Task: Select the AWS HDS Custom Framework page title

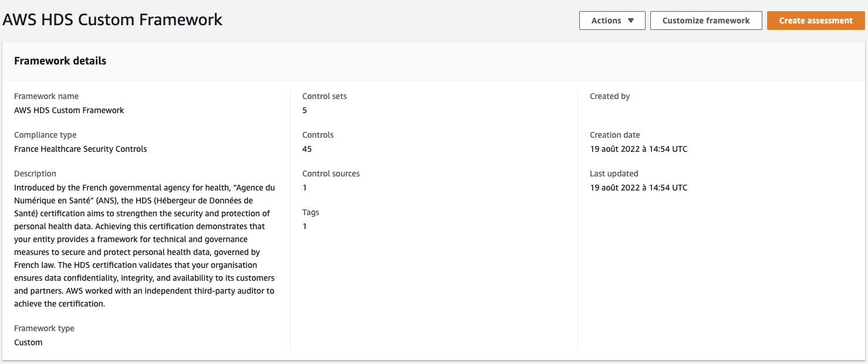Action: pyautogui.click(x=113, y=19)
